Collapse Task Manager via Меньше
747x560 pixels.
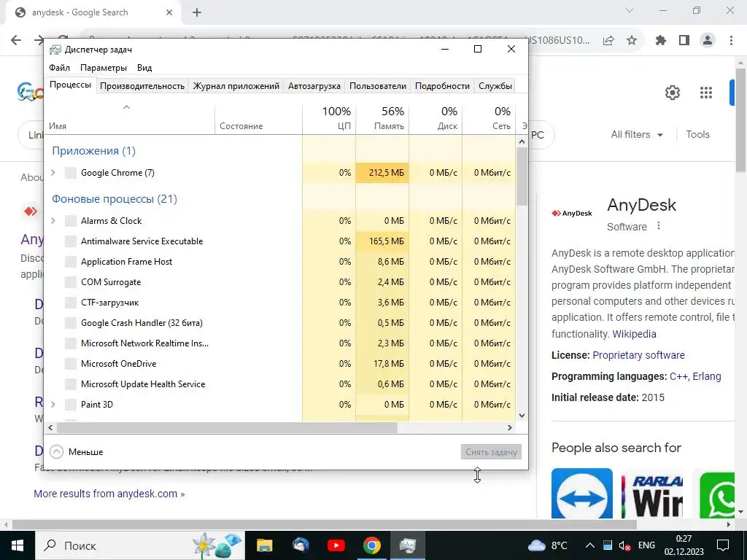tap(77, 452)
